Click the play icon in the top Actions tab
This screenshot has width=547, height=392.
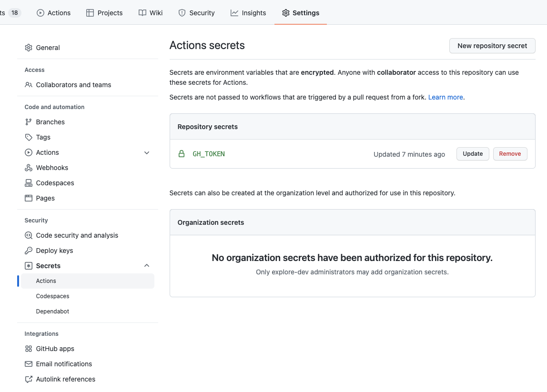click(x=41, y=13)
